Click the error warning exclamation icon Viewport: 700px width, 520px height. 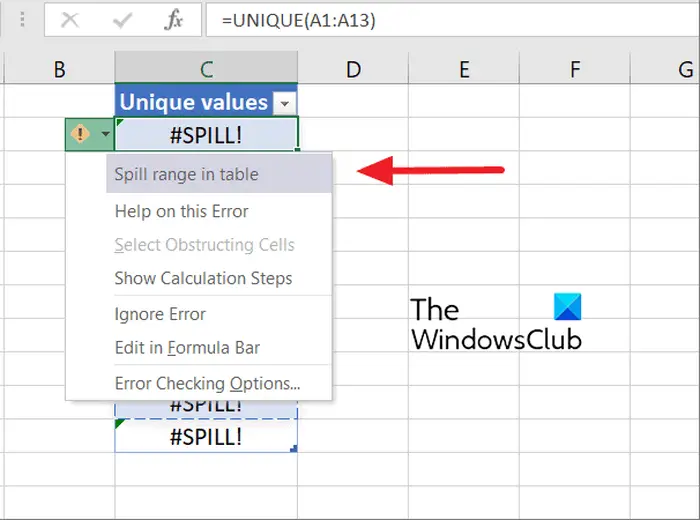point(80,133)
